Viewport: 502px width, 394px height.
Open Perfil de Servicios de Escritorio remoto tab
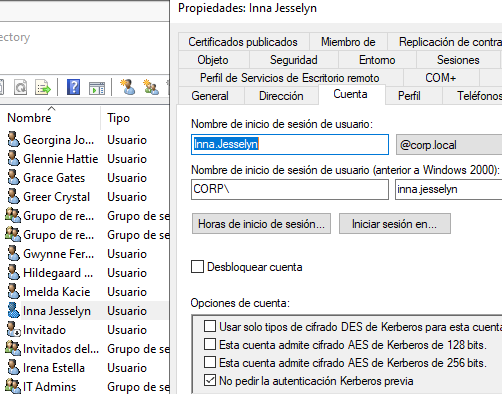click(x=290, y=78)
